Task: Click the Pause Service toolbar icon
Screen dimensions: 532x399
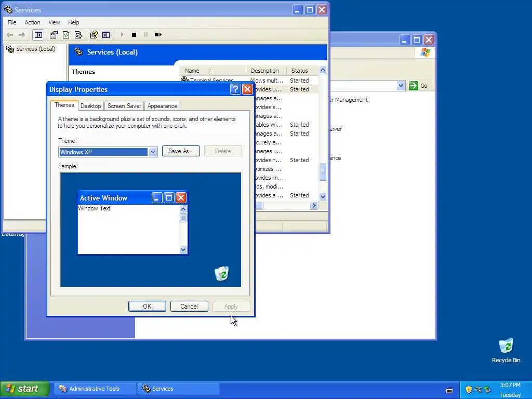Action: tap(146, 35)
